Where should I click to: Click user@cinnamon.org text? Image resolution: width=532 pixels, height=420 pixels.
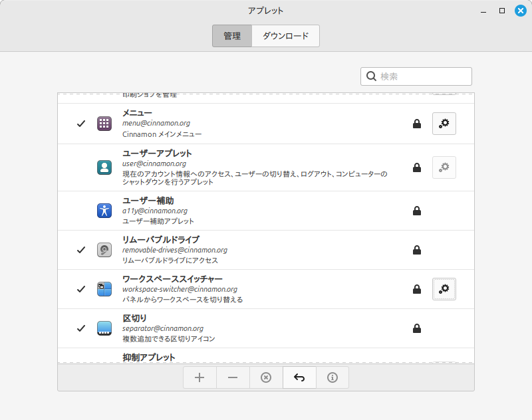pos(154,163)
